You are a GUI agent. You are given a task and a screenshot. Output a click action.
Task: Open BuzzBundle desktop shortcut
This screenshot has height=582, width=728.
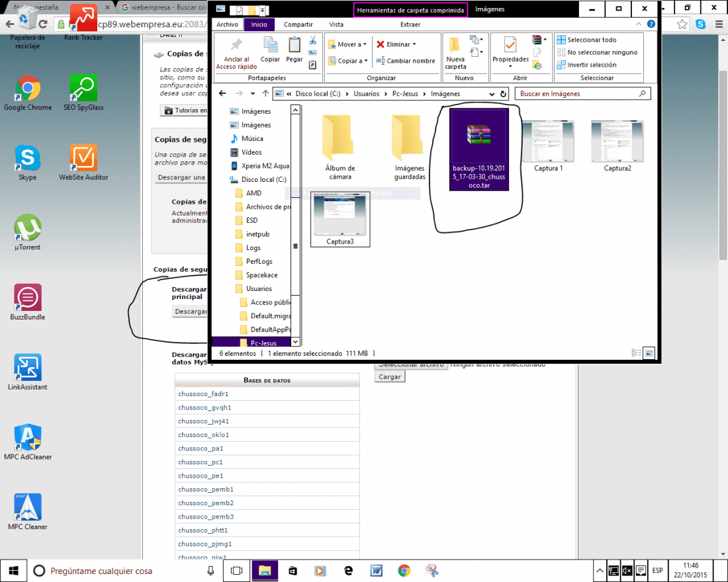(27, 303)
